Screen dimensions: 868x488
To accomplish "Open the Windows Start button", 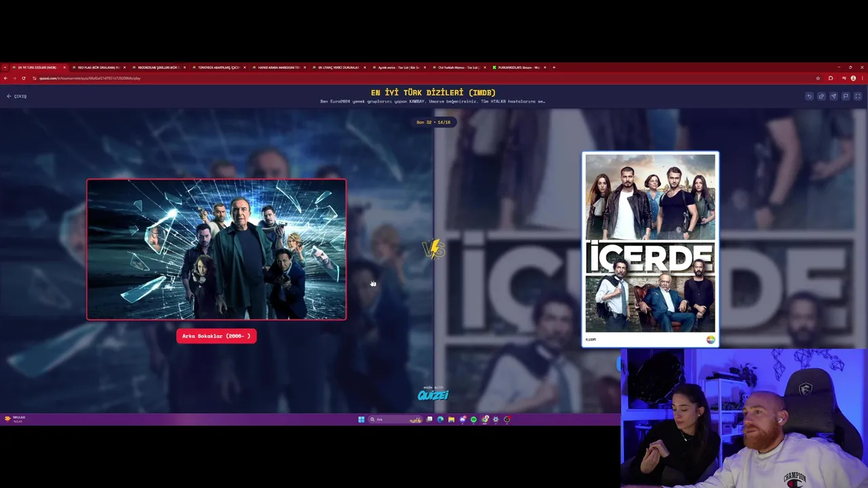I will coord(361,420).
